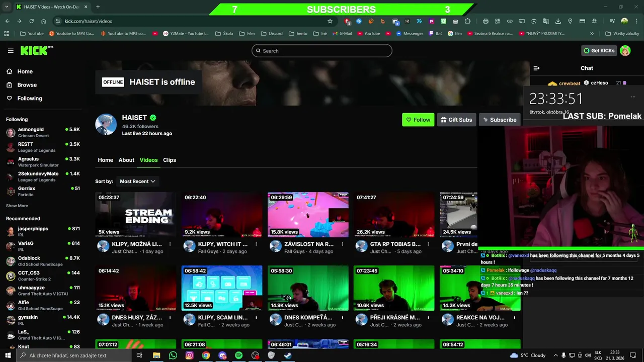This screenshot has width=644, height=362.
Task: Open options for DNES HUSY, ZÁZ... video
Action: tap(170, 318)
